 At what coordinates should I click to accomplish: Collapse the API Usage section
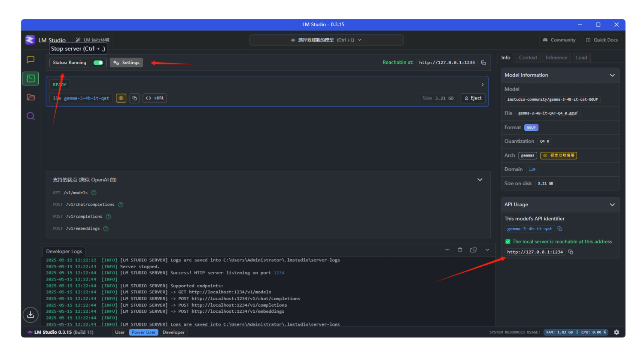612,205
